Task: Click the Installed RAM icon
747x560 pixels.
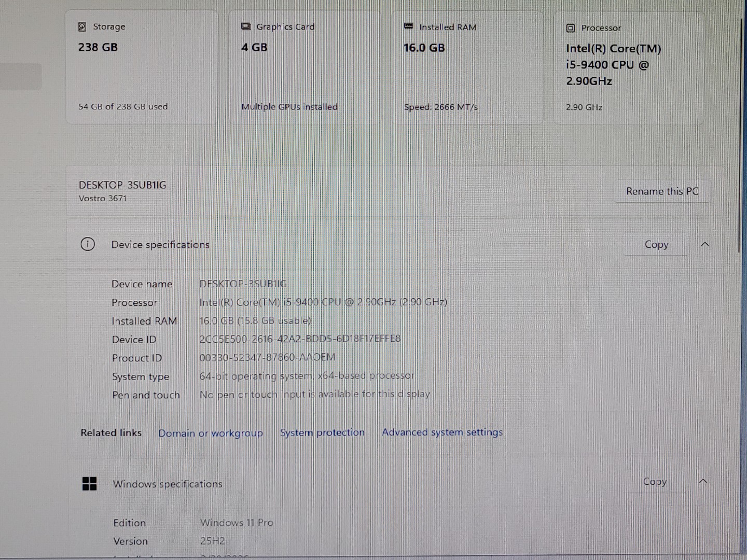Action: click(409, 26)
